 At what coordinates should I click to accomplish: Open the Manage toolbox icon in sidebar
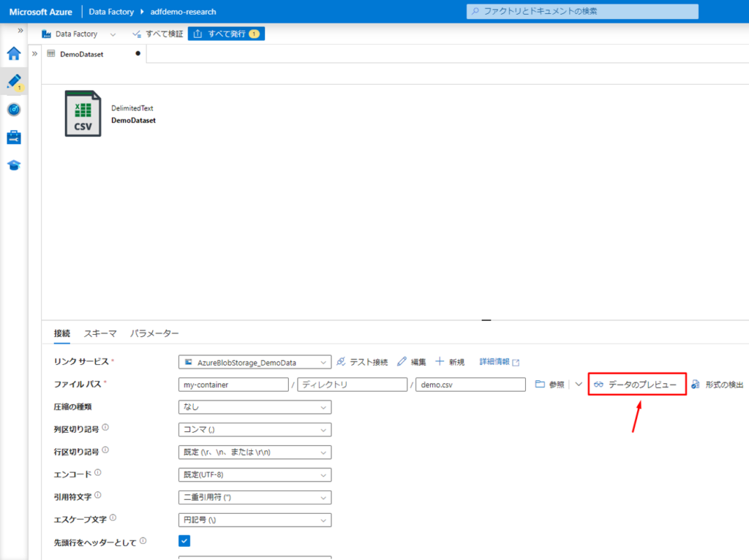point(14,137)
